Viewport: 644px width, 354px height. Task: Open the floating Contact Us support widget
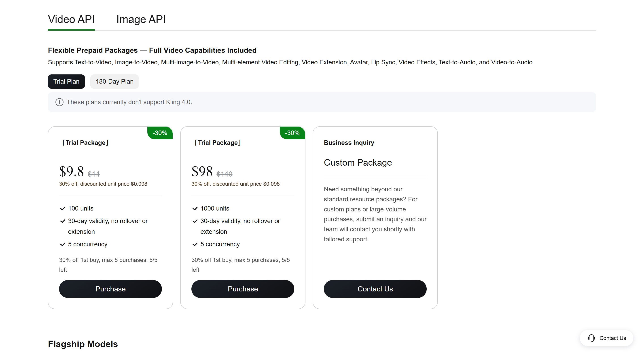click(606, 338)
